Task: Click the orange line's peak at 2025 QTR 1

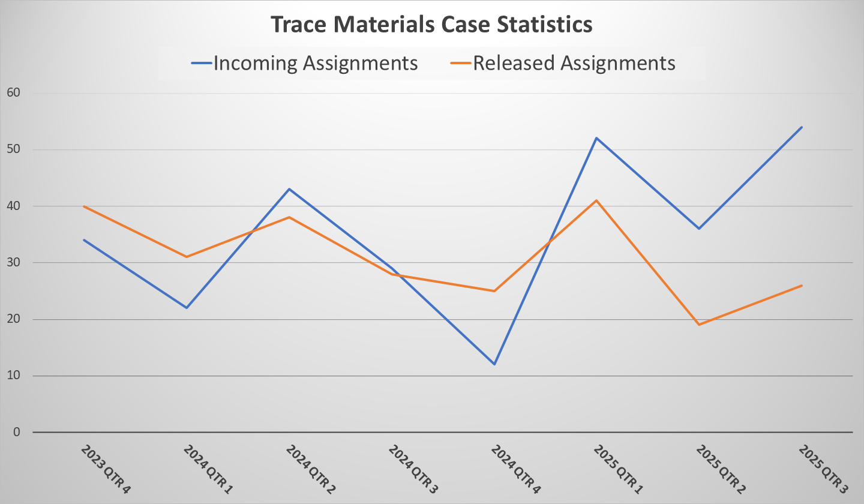Action: [596, 200]
